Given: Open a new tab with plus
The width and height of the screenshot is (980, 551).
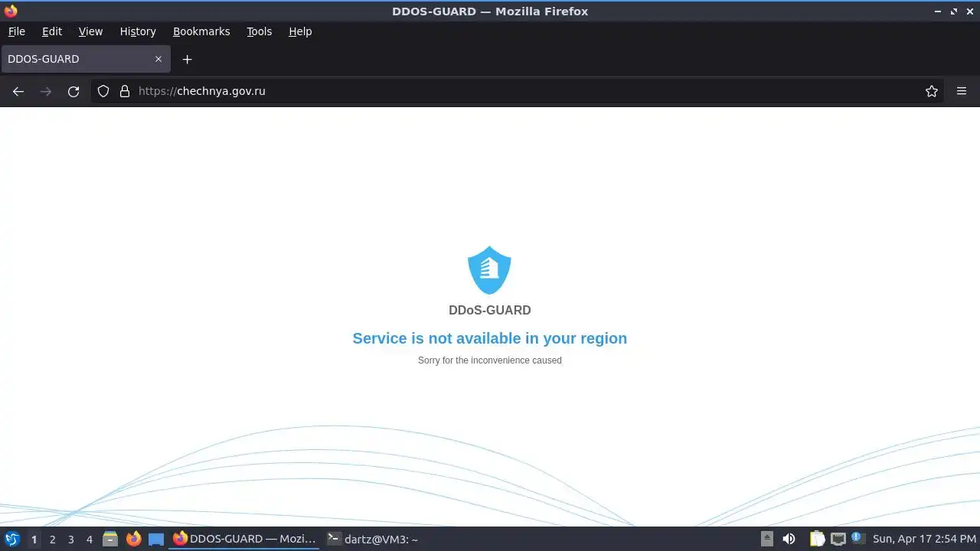Looking at the screenshot, I should pos(187,59).
